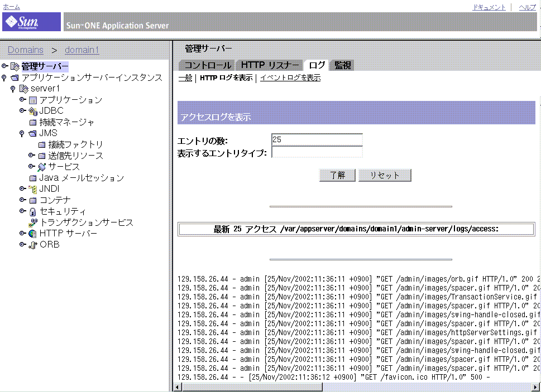Open the ドキュメント link
This screenshot has width=541, height=392.
tap(489, 7)
